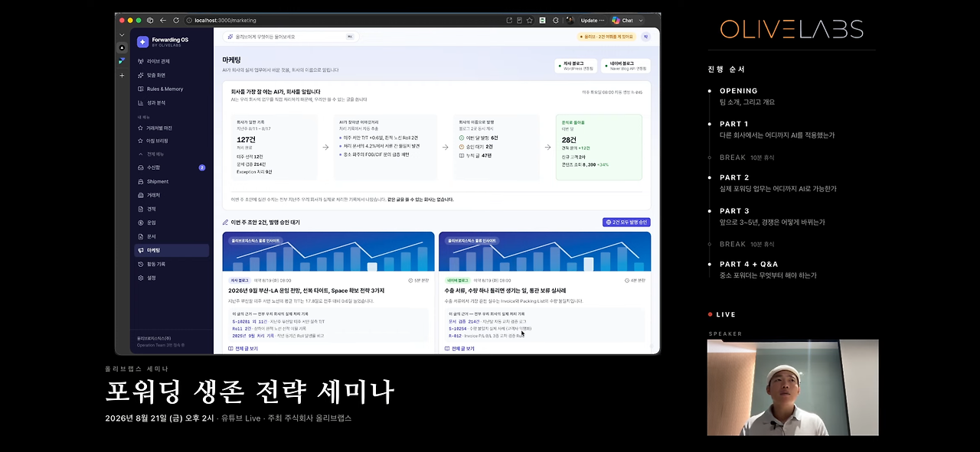The width and height of the screenshot is (980, 452).
Task: Open the starred 거래처별 마진 shortcut
Action: pos(172,128)
